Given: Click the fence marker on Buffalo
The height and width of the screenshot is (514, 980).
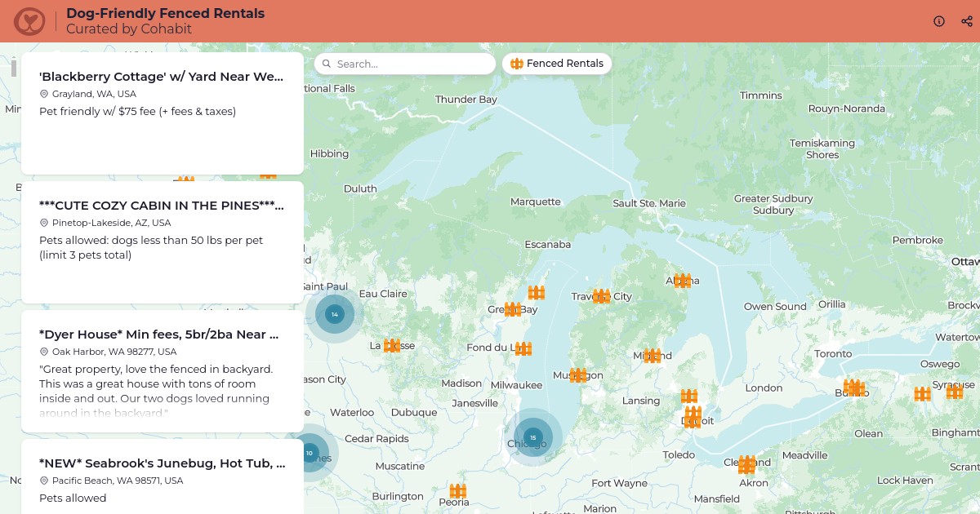Looking at the screenshot, I should coord(854,388).
